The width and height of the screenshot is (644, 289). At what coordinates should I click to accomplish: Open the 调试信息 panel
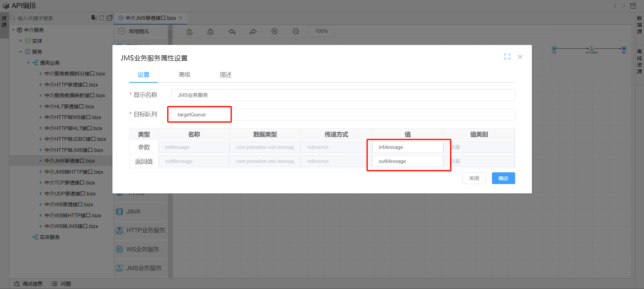tap(29, 284)
